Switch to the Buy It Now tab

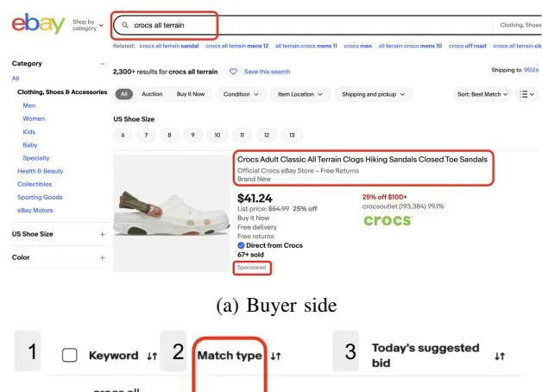click(x=190, y=94)
